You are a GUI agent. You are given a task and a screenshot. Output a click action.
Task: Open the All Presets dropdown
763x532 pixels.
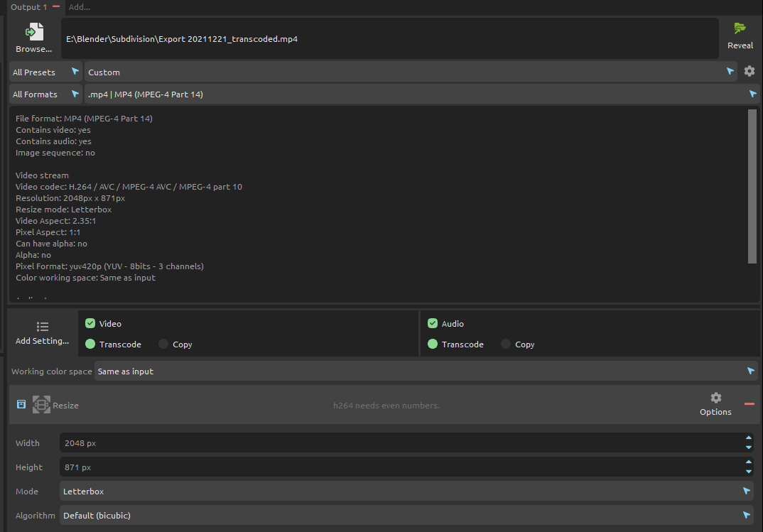[x=45, y=72]
